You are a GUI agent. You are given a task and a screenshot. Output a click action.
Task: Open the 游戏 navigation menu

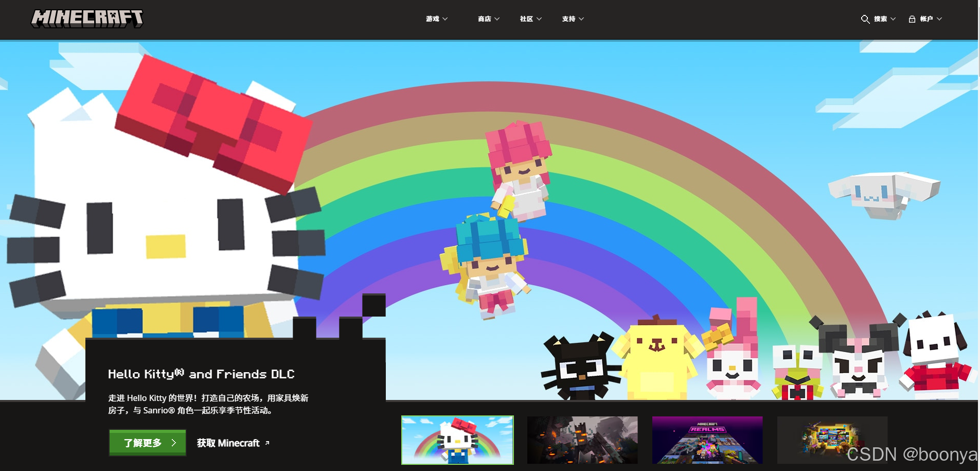(433, 19)
